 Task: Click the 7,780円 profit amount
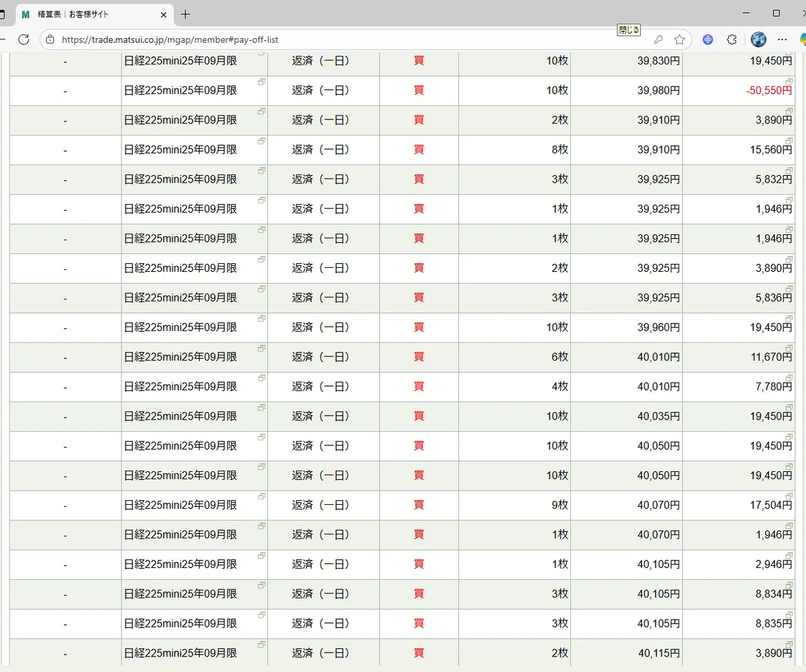[774, 387]
